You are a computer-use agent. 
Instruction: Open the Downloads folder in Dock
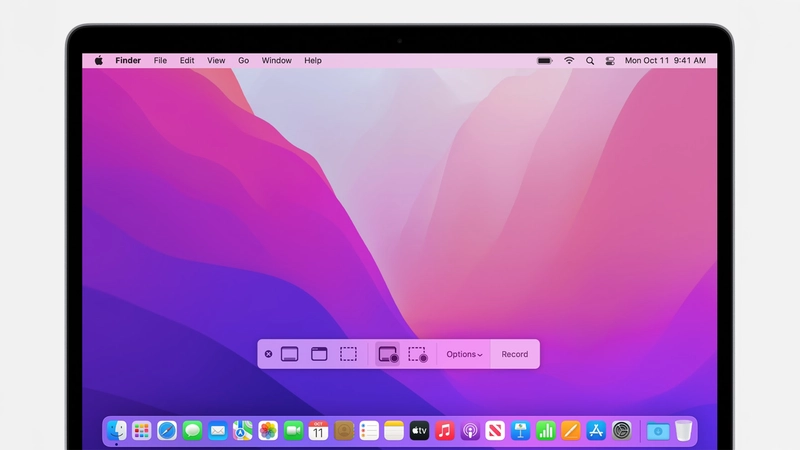coord(658,431)
